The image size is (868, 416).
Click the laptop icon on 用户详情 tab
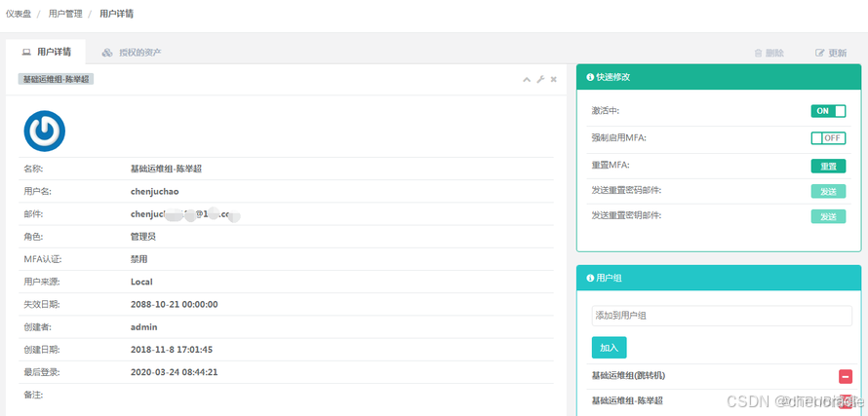pyautogui.click(x=26, y=53)
